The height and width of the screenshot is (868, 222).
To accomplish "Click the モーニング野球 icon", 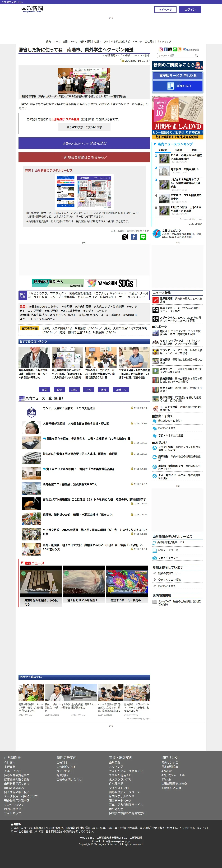I will click(x=155, y=408).
